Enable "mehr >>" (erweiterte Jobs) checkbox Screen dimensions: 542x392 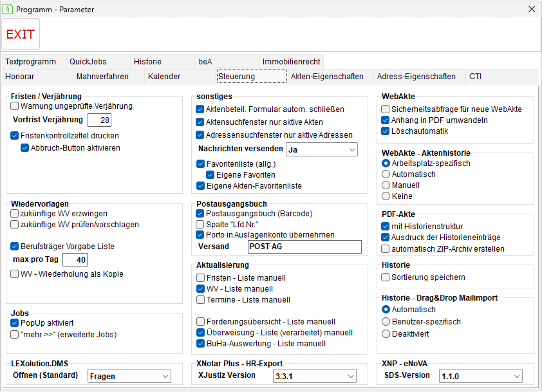point(15,334)
